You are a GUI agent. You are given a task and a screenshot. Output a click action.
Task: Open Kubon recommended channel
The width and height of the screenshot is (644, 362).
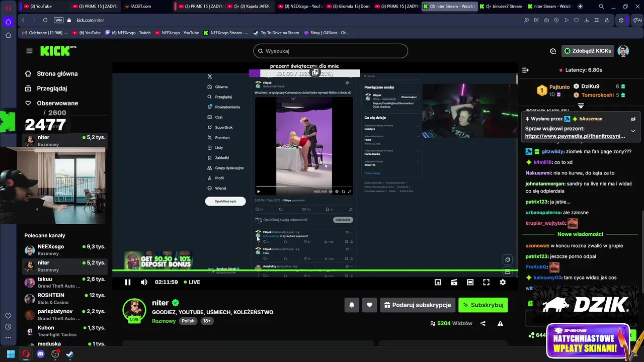[x=65, y=331]
